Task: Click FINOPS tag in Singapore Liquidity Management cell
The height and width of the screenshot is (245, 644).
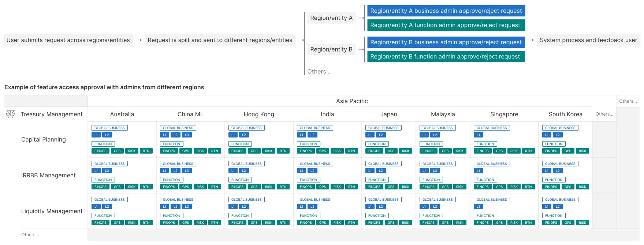Action: tap(483, 223)
